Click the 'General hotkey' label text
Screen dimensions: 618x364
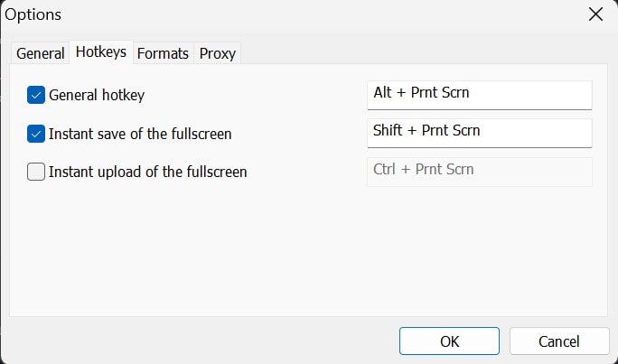tap(97, 95)
